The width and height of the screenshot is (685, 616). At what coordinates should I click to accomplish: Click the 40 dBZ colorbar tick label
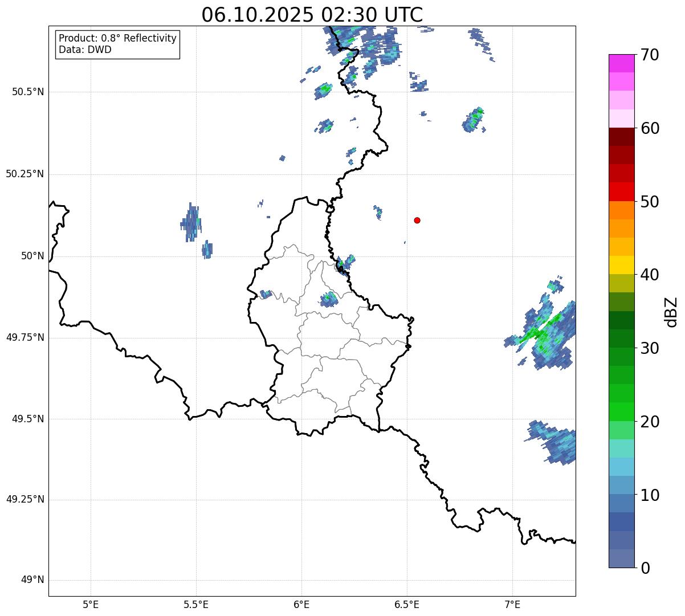tap(649, 275)
